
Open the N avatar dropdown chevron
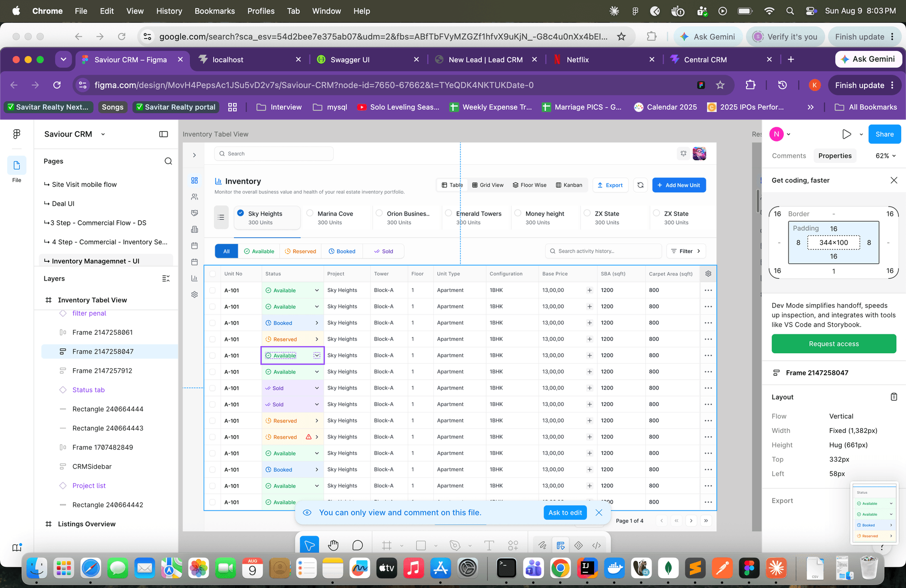pos(789,134)
